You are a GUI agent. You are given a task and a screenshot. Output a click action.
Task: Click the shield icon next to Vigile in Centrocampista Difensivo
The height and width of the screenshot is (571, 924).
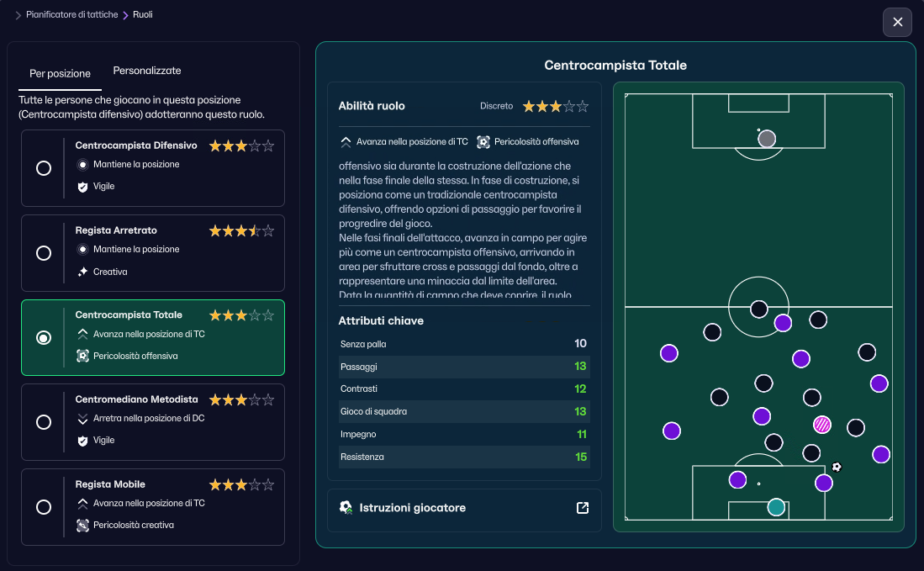[x=82, y=187]
